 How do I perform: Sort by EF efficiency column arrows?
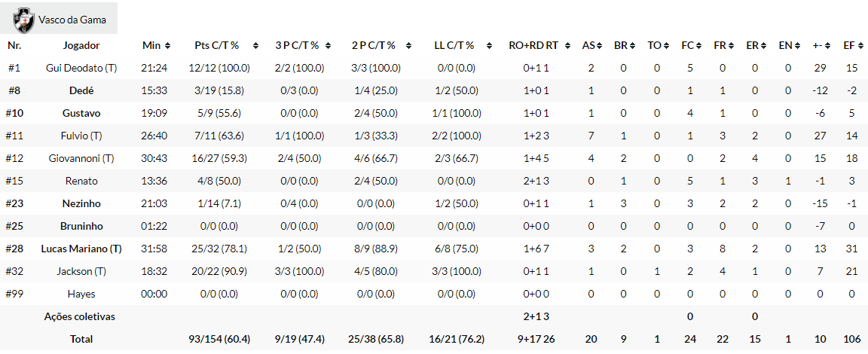(859, 46)
